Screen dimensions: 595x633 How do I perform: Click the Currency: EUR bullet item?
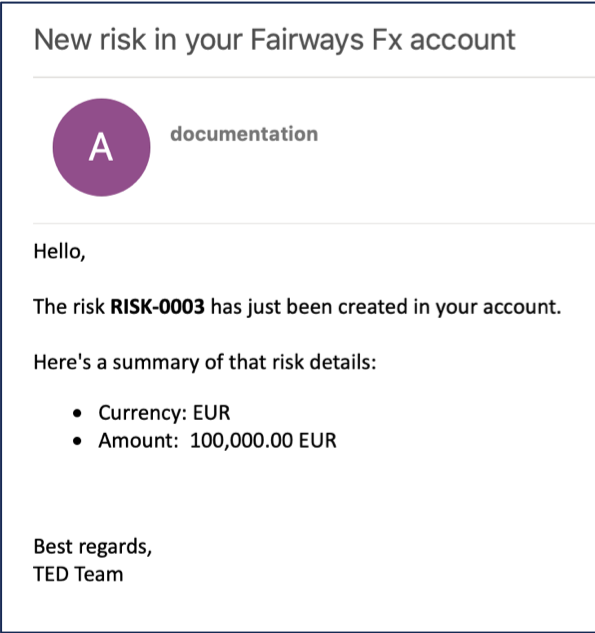(x=164, y=413)
